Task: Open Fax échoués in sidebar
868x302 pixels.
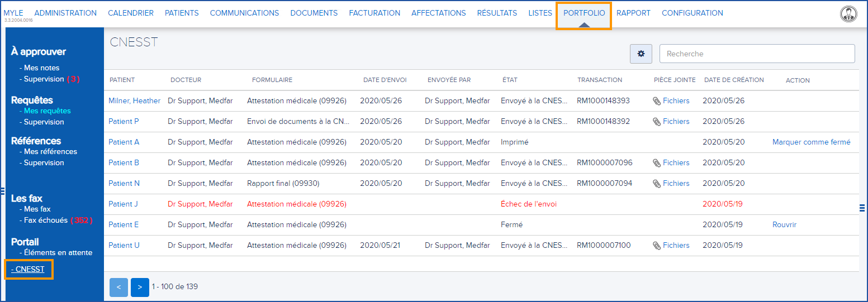Action: pyautogui.click(x=45, y=220)
